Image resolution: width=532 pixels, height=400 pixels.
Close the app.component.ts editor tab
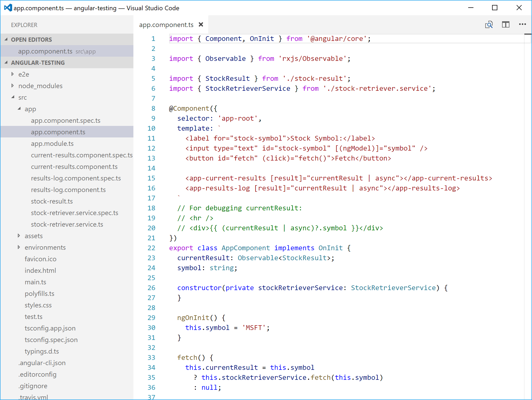201,24
